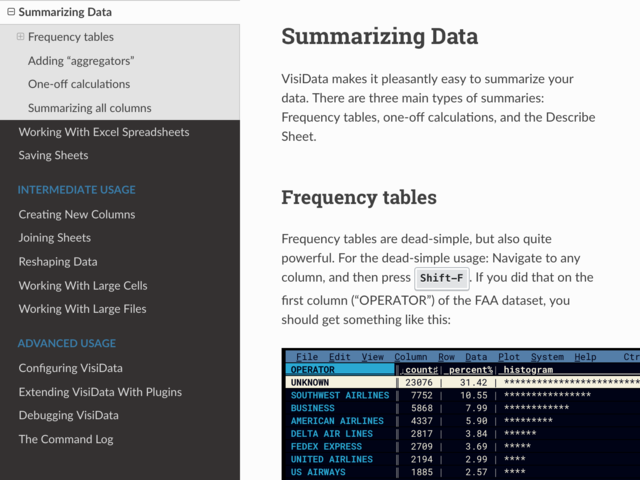This screenshot has width=640, height=480.
Task: Click percent value 3.69
Action: pos(476,447)
